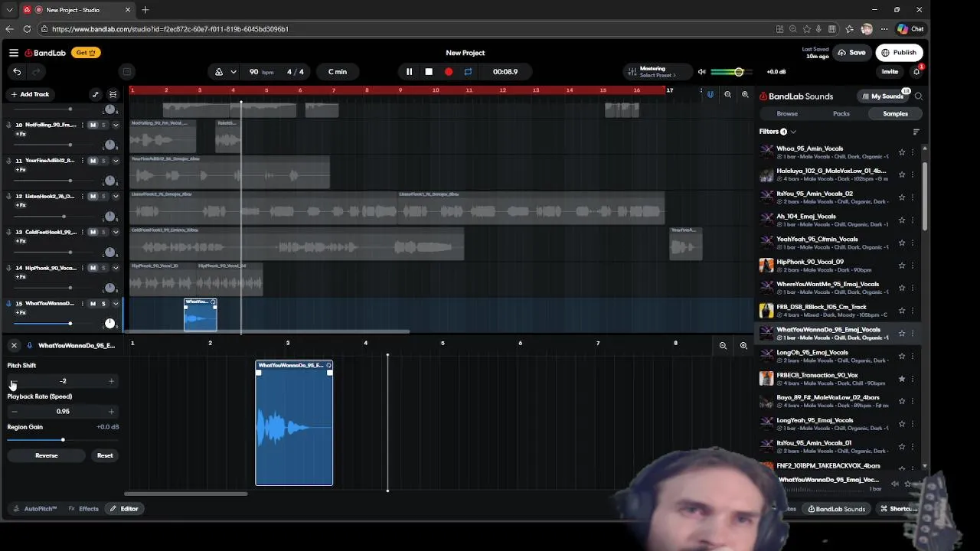Click the 90 bpm tempo field
This screenshot has width=980, height=551.
pyautogui.click(x=260, y=72)
